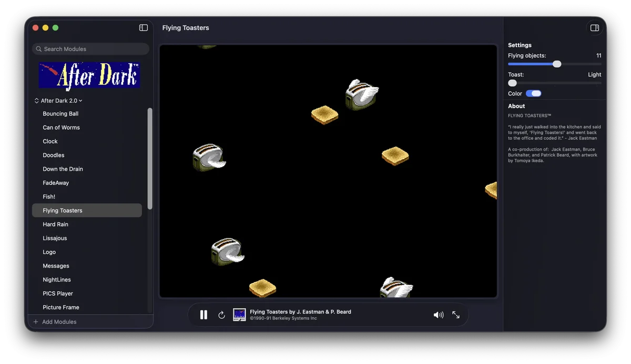The height and width of the screenshot is (364, 631).
Task: Click the co-production credits paragraph
Action: pyautogui.click(x=552, y=155)
